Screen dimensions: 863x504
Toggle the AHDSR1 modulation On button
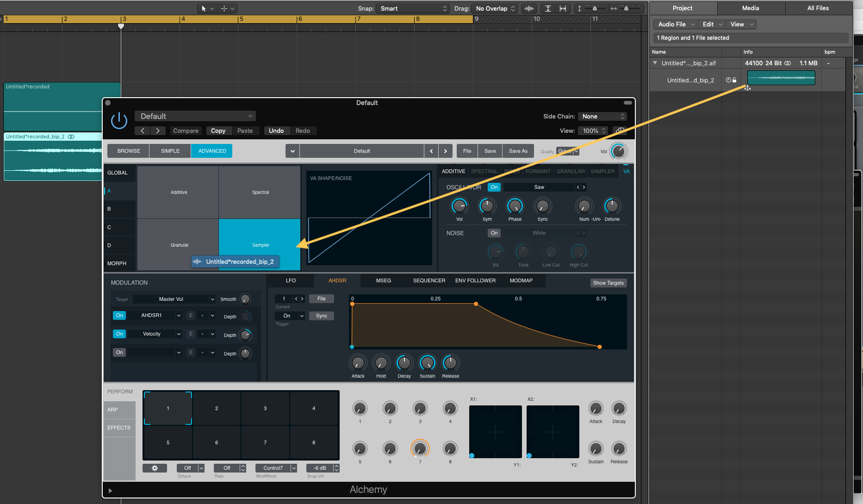[119, 316]
